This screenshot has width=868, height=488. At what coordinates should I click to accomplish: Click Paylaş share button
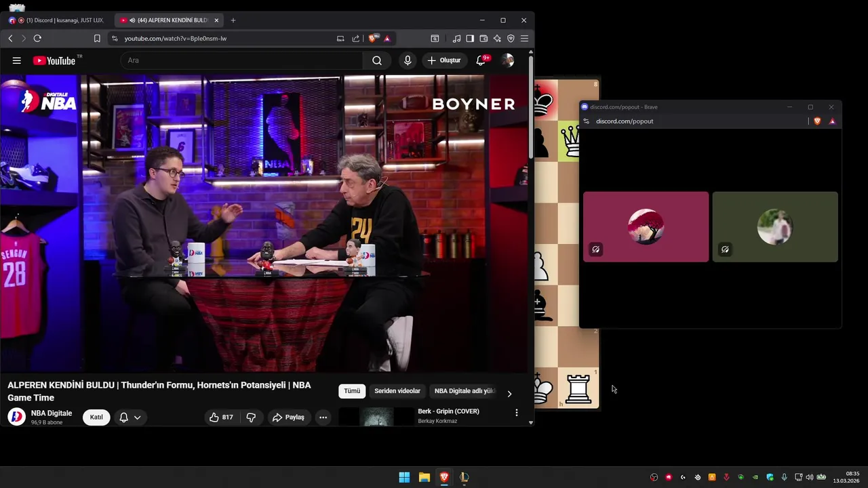click(x=288, y=418)
